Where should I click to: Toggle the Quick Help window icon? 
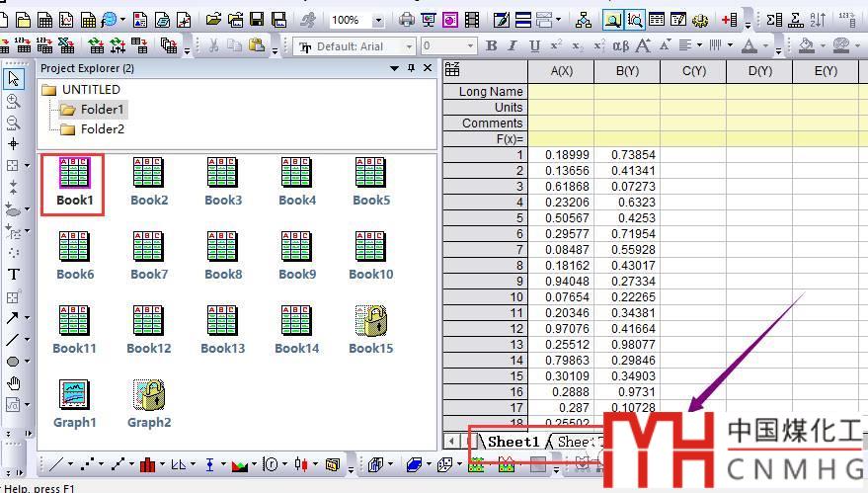[634, 21]
